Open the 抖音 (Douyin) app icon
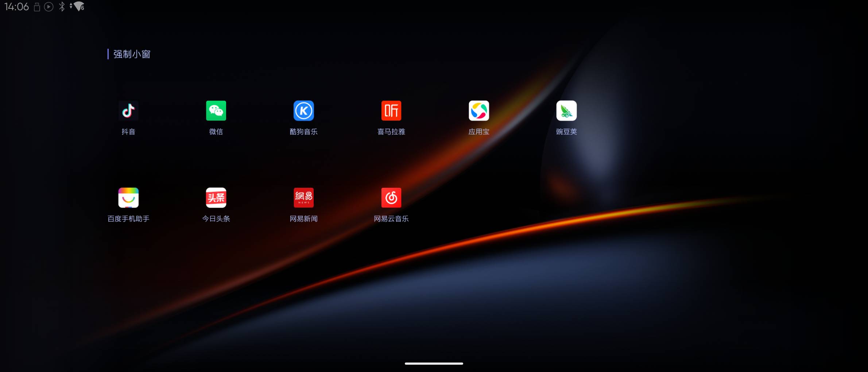This screenshot has height=372, width=868. [x=128, y=111]
